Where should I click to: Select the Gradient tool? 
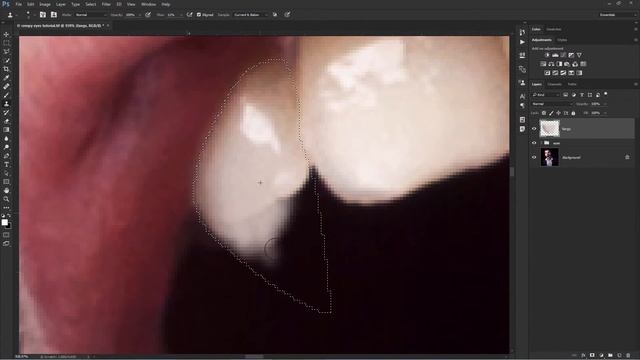pyautogui.click(x=6, y=130)
